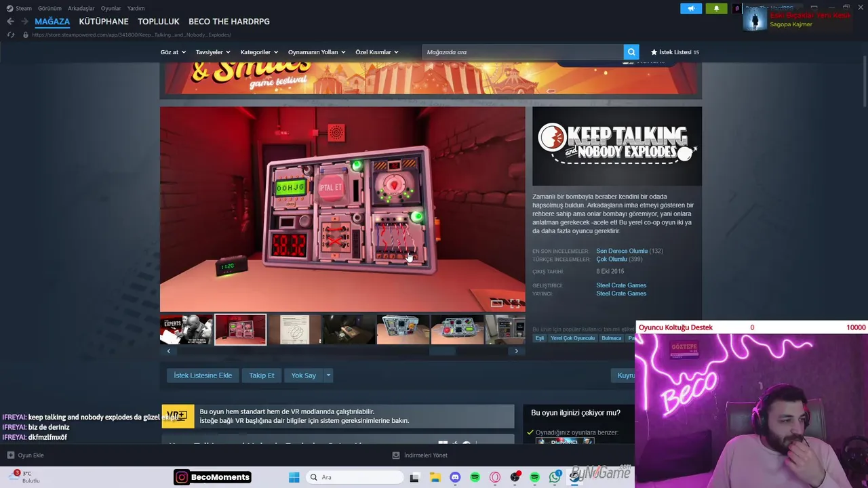Click the Mağazada ara search field
Image resolution: width=868 pixels, height=488 pixels.
click(523, 52)
